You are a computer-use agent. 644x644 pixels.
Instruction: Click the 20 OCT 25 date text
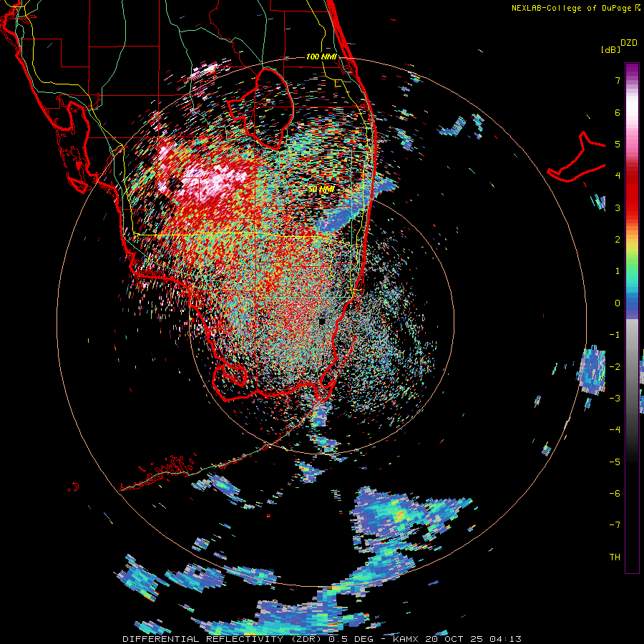pos(454,639)
